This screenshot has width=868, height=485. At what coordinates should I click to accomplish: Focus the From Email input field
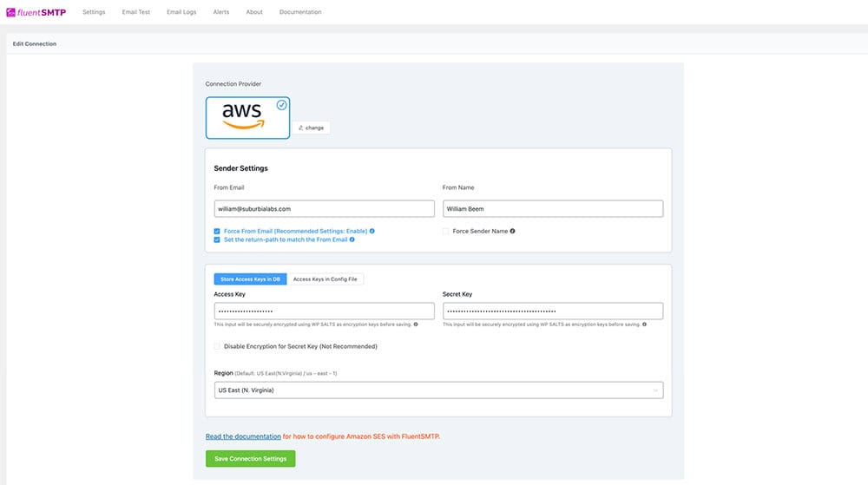[325, 208]
